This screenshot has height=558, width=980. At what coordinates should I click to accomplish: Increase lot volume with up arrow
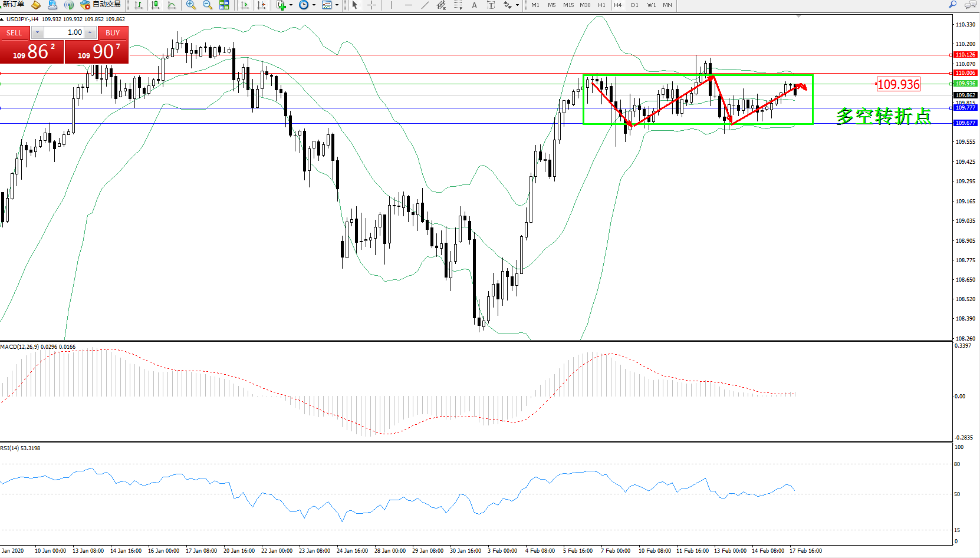tap(90, 32)
